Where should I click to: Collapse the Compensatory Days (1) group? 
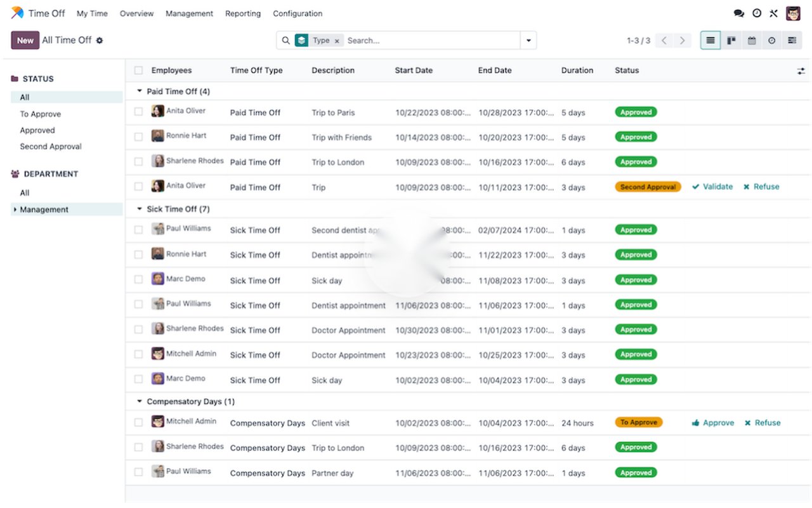[x=140, y=401]
